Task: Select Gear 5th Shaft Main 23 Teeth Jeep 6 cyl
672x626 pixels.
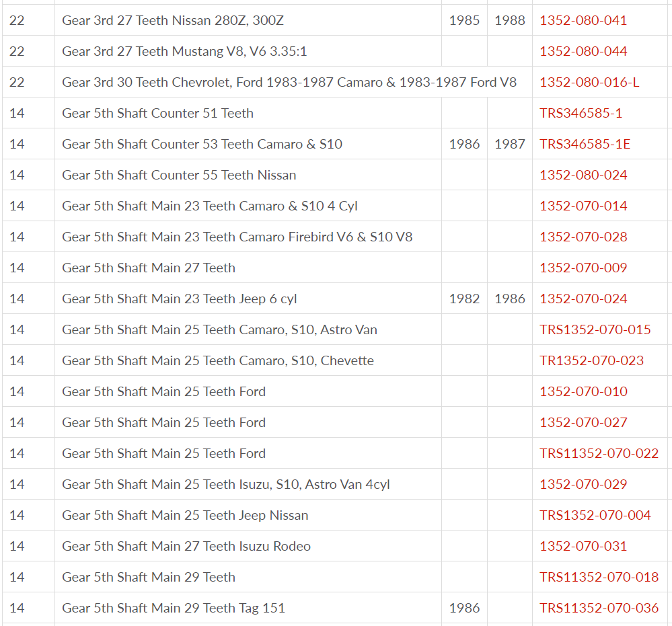Action: pos(180,299)
